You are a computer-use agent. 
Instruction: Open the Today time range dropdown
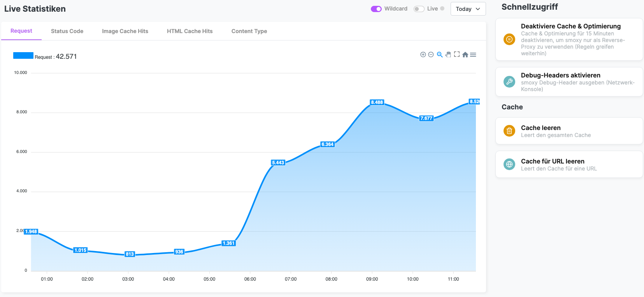coord(468,9)
